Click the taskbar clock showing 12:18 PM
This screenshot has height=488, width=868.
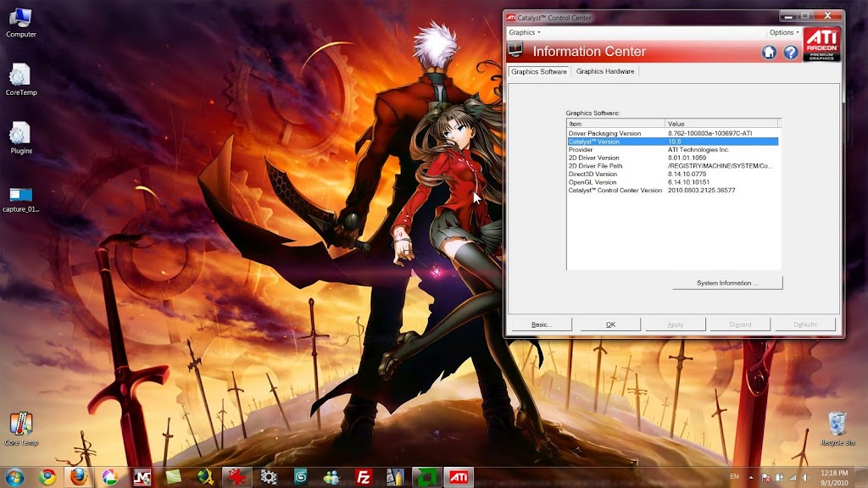(834, 478)
